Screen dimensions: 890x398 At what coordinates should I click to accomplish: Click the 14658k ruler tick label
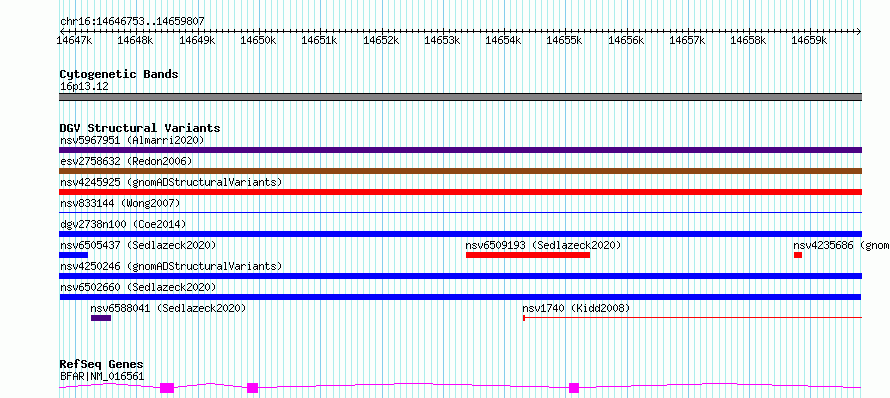point(749,40)
